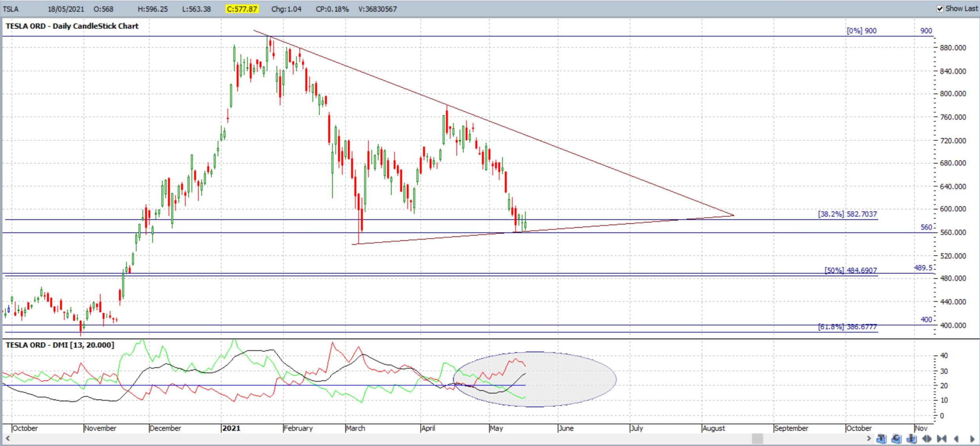980x446 pixels.
Task: Click the 900 label at right edge
Action: pos(926,31)
